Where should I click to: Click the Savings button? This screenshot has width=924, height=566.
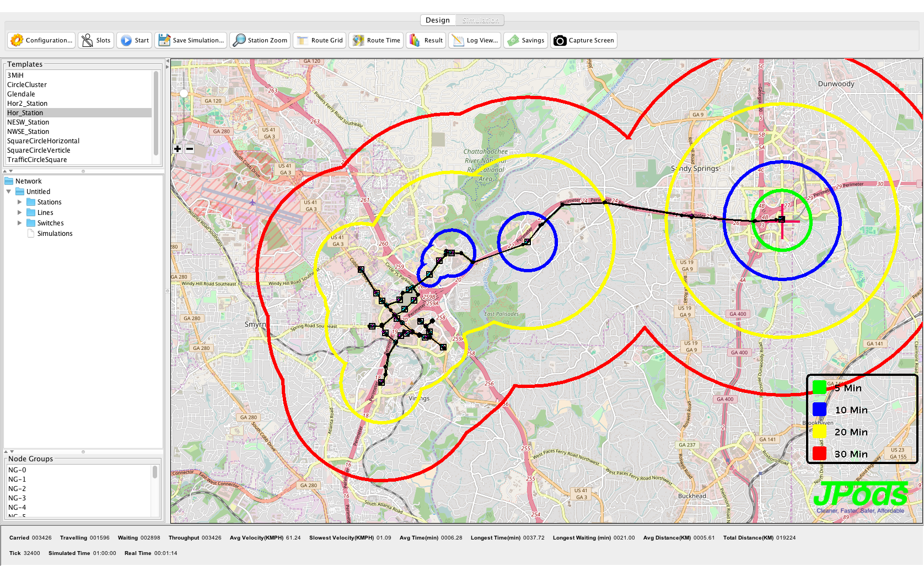527,40
